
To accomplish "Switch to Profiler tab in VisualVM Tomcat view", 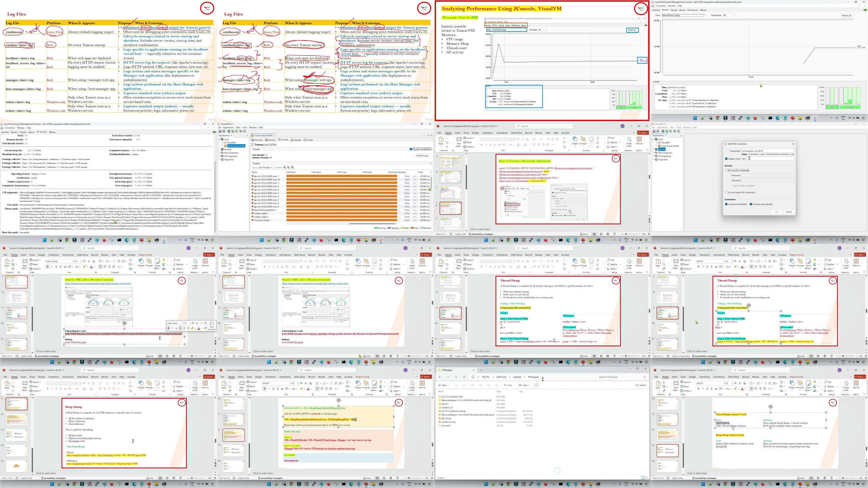I will point(308,140).
